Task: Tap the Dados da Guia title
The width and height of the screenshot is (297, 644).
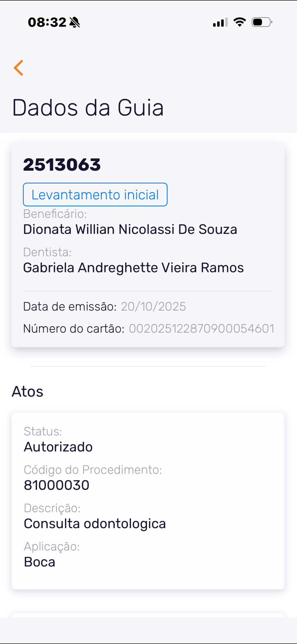Action: click(88, 108)
